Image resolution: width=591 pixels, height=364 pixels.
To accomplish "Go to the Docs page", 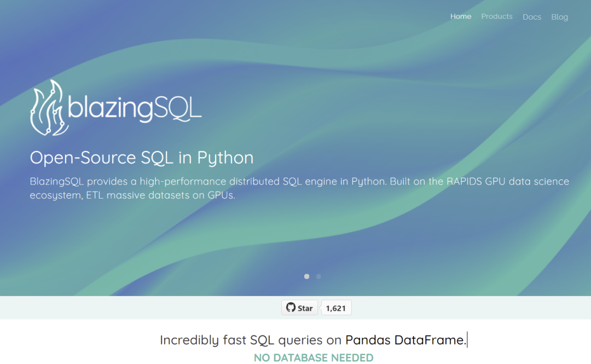I will [532, 17].
